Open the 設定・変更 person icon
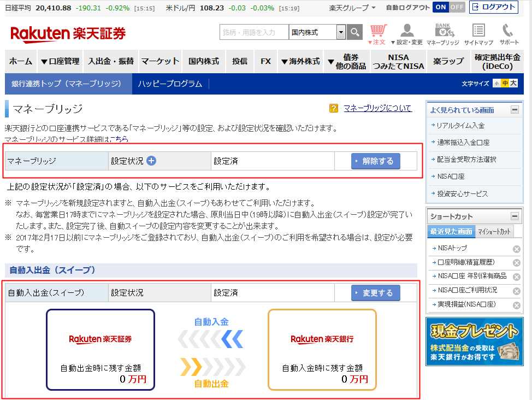 pos(407,34)
